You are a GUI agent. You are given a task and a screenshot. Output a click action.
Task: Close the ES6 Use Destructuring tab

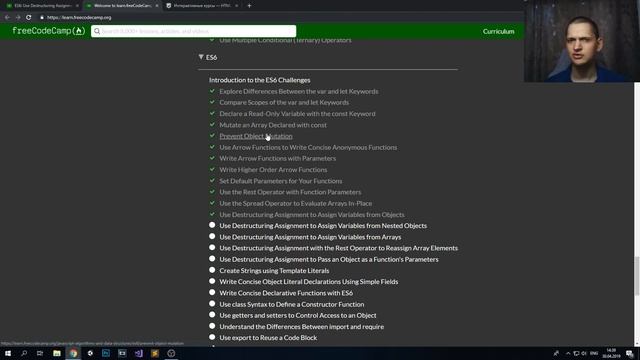(77, 6)
